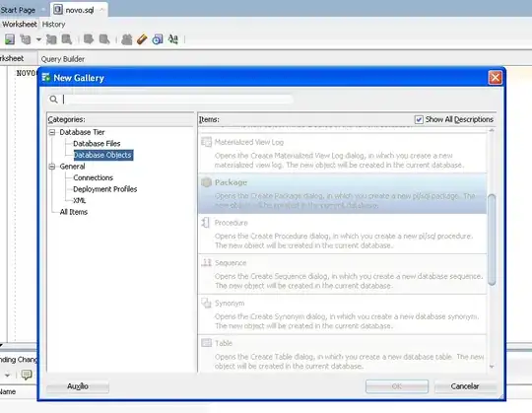This screenshot has height=413, width=532.
Task: Uncheck Show All Descriptions checkbox
Action: pyautogui.click(x=419, y=119)
